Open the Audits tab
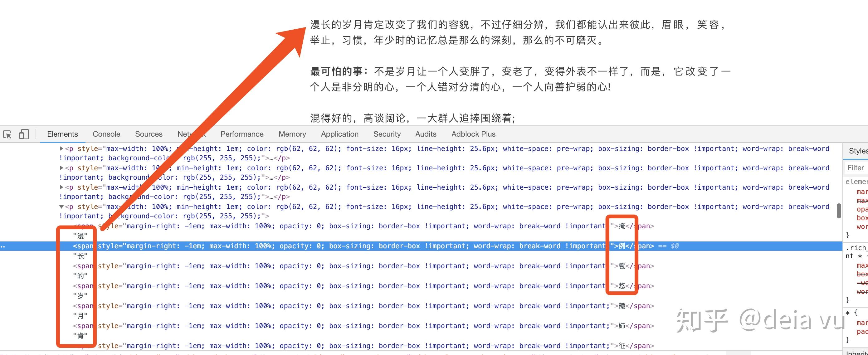 pos(425,134)
